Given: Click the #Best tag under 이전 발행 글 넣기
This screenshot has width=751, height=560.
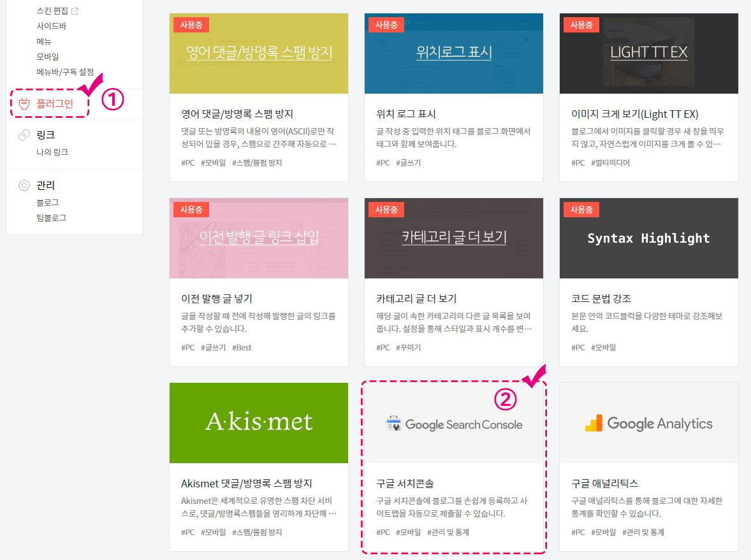Looking at the screenshot, I should pyautogui.click(x=242, y=347).
